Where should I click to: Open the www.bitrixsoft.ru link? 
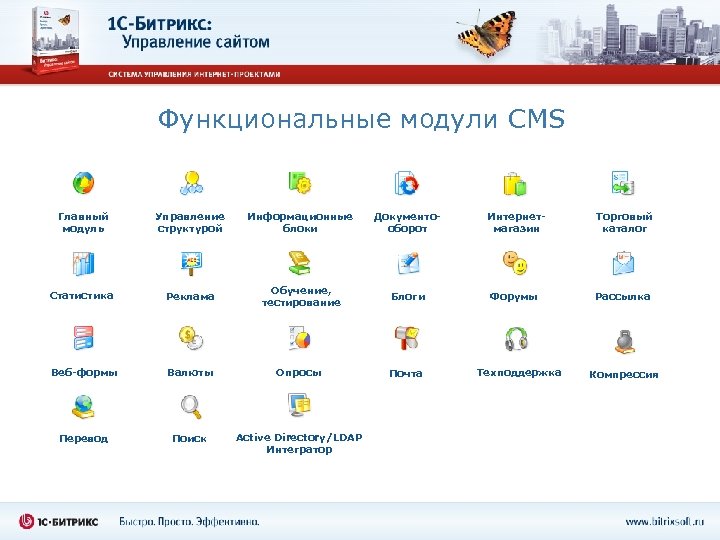[x=664, y=522]
